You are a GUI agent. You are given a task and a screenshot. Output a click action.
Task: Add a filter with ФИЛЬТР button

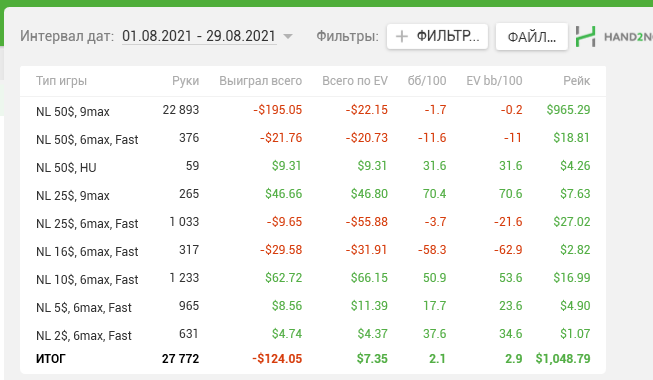(x=437, y=37)
